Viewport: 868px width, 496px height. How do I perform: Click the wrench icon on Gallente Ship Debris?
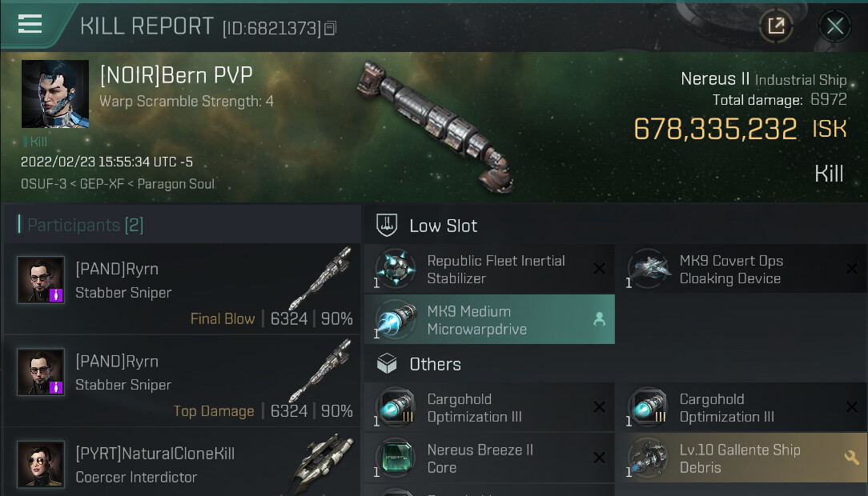coord(851,458)
